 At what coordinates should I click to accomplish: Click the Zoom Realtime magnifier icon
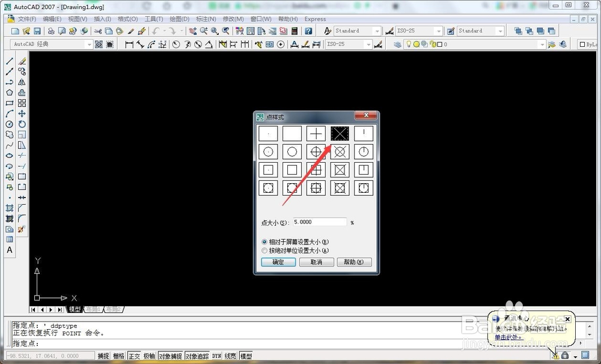tap(204, 31)
